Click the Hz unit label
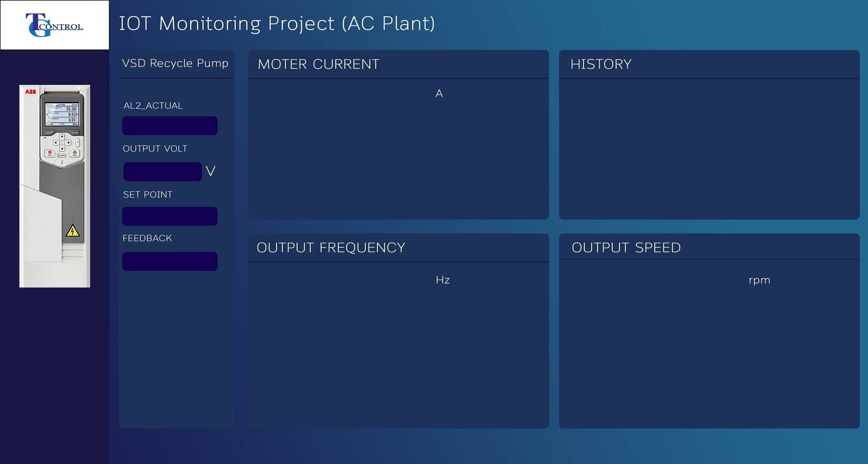 click(443, 280)
